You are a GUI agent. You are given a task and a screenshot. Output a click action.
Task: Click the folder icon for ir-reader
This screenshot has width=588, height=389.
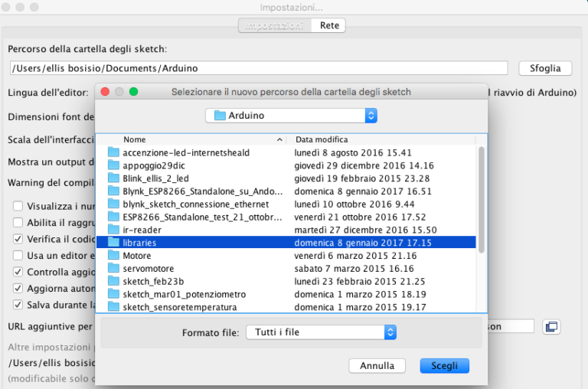point(113,230)
